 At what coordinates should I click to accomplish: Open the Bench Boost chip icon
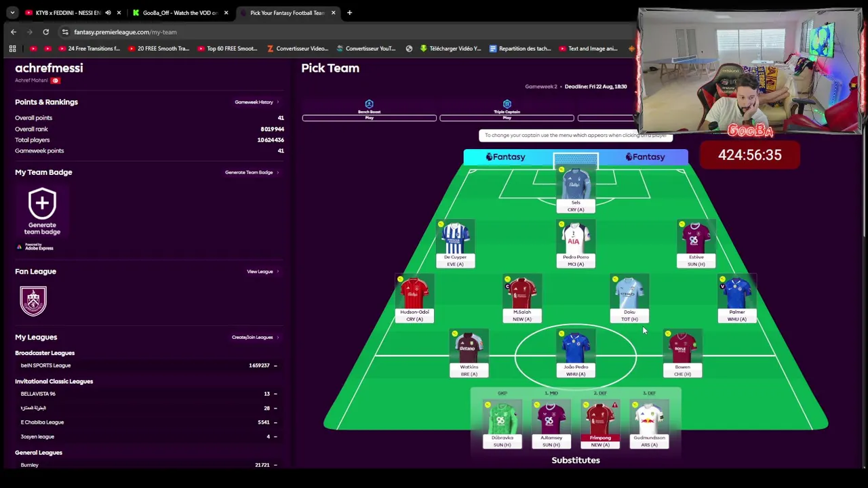pyautogui.click(x=369, y=104)
